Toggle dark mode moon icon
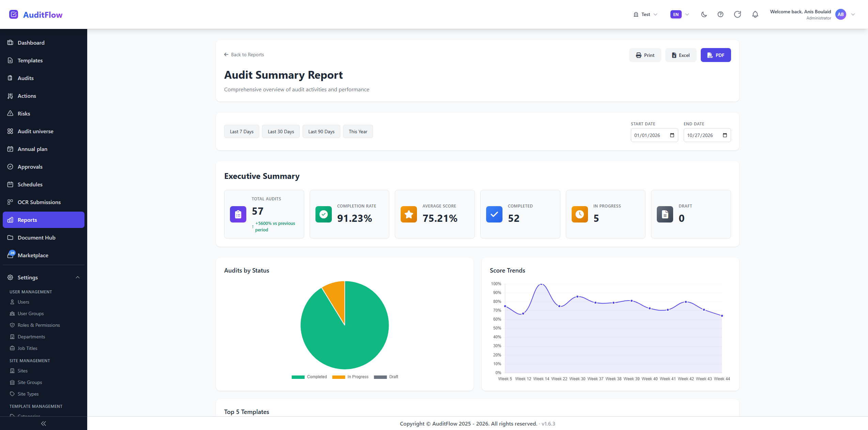868x430 pixels. pyautogui.click(x=704, y=14)
